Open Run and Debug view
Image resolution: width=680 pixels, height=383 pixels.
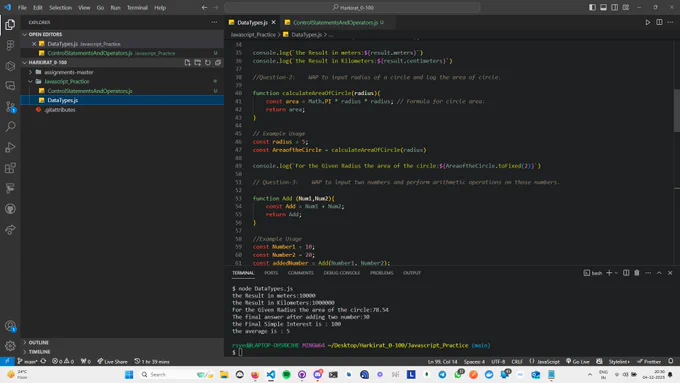(10, 147)
